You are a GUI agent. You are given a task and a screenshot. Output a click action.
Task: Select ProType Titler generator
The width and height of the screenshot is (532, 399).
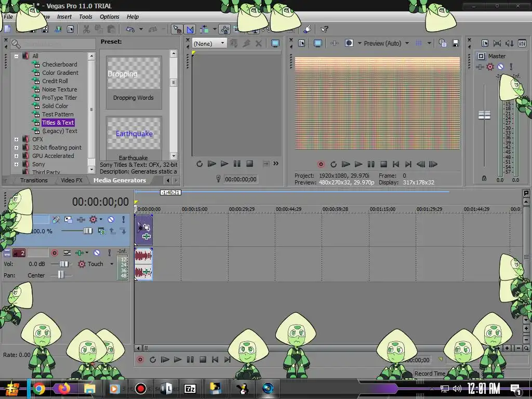tap(59, 98)
